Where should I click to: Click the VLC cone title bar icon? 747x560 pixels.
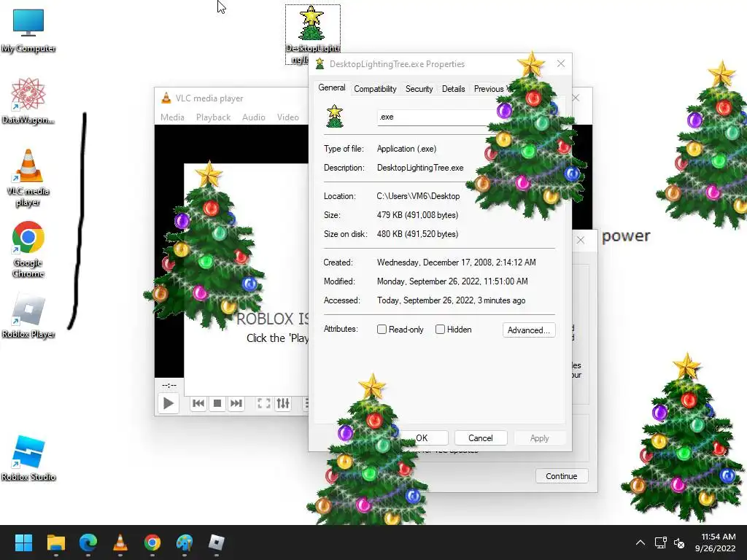[166, 98]
